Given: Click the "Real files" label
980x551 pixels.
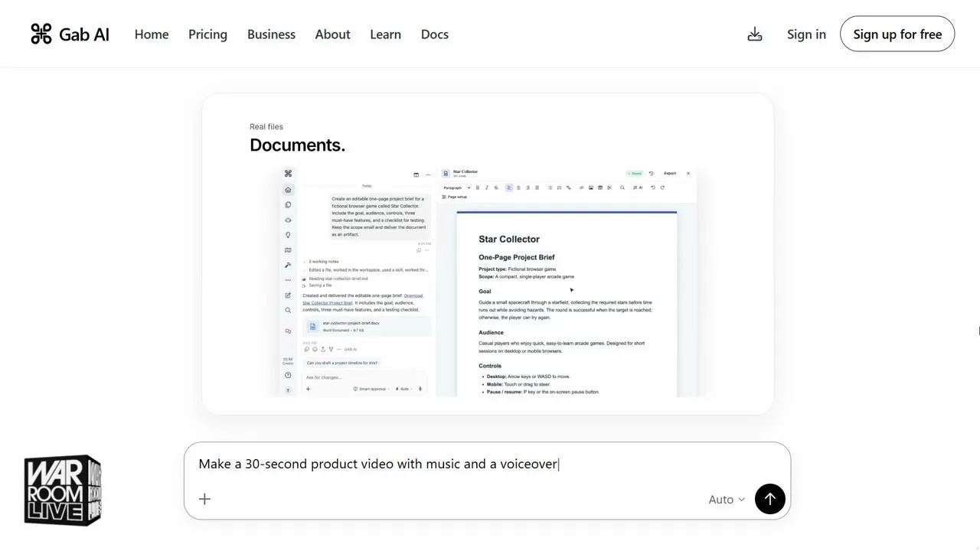Looking at the screenshot, I should tap(266, 126).
